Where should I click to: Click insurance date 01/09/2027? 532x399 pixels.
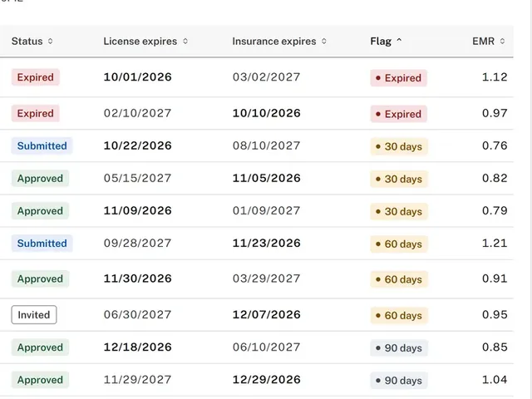pyautogui.click(x=266, y=210)
